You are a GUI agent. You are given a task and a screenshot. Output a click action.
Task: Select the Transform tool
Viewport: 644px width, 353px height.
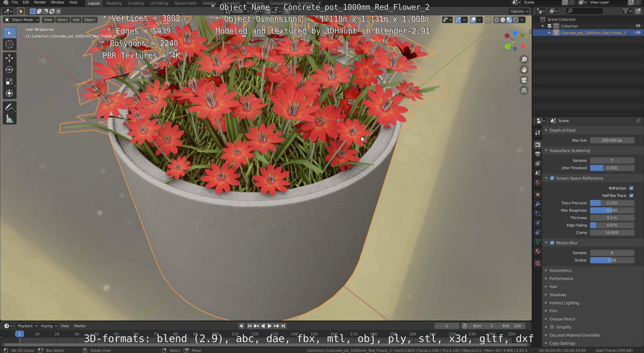click(9, 93)
